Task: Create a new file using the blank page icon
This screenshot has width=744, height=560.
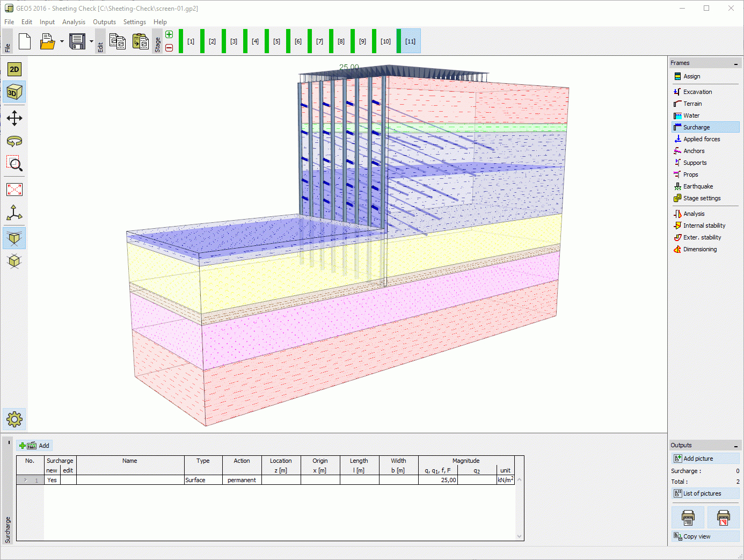Action: 25,41
